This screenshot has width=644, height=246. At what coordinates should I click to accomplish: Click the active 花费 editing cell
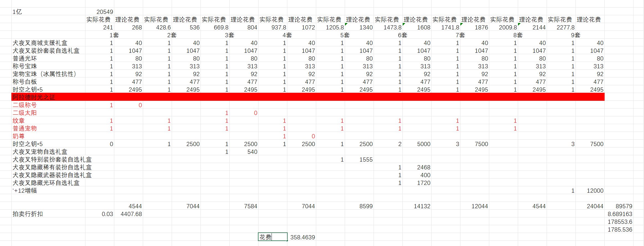click(x=273, y=237)
